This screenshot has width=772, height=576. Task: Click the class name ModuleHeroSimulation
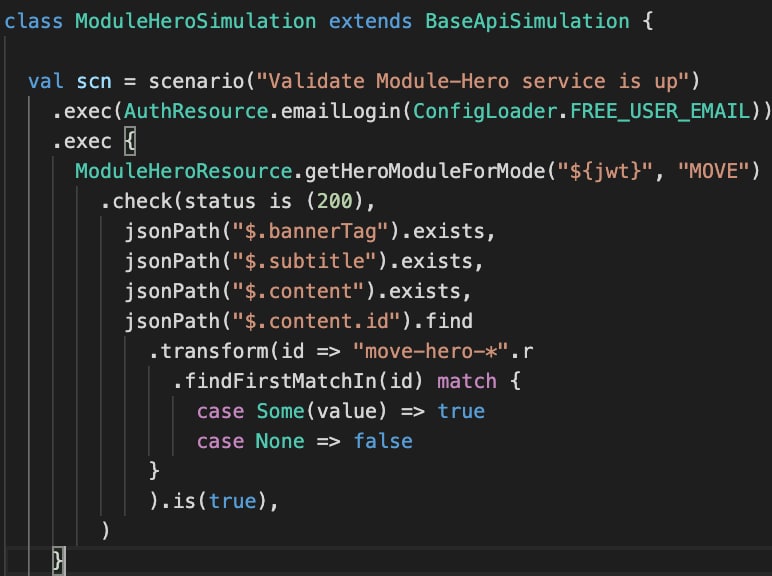coord(195,22)
